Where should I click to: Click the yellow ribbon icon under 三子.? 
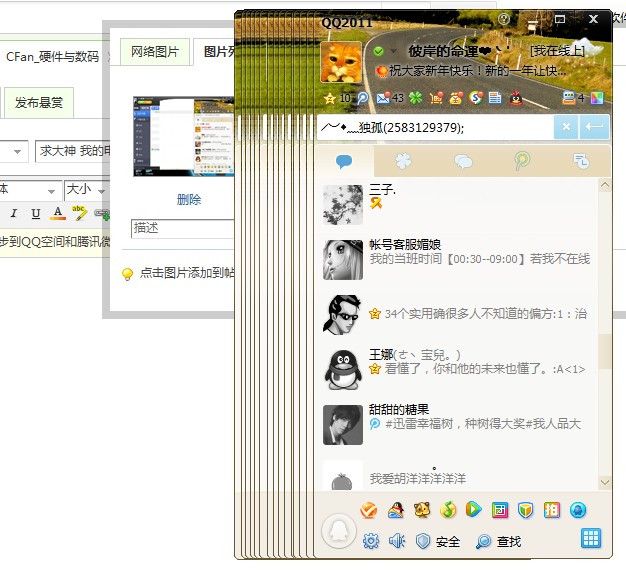point(376,203)
